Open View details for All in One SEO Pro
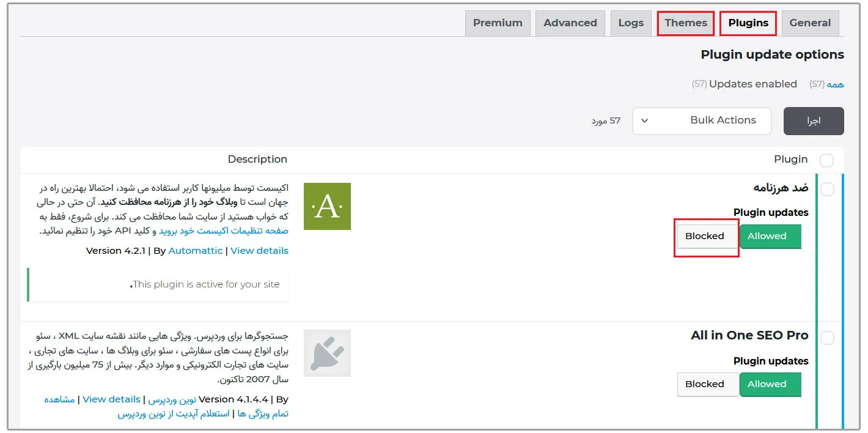This screenshot has height=433, width=868. coord(111,399)
